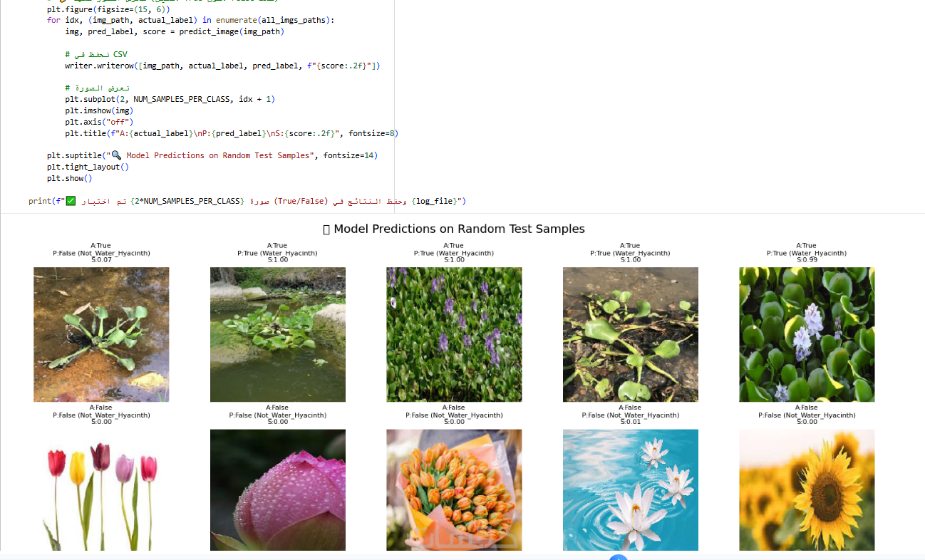Click the magnifier emoji in plt.suptitle line
Viewport: 925px width, 560px height.
pos(117,155)
